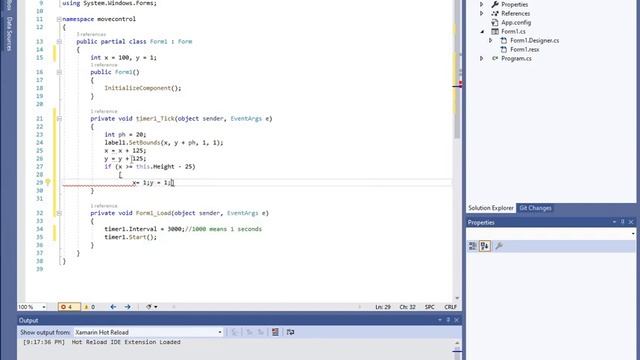The image size is (640, 360).
Task: Click the warnings count indicator showing 0
Action: (x=89, y=307)
